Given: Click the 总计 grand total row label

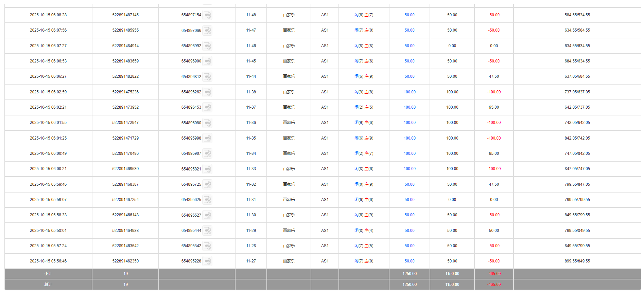Looking at the screenshot, I should point(48,285).
